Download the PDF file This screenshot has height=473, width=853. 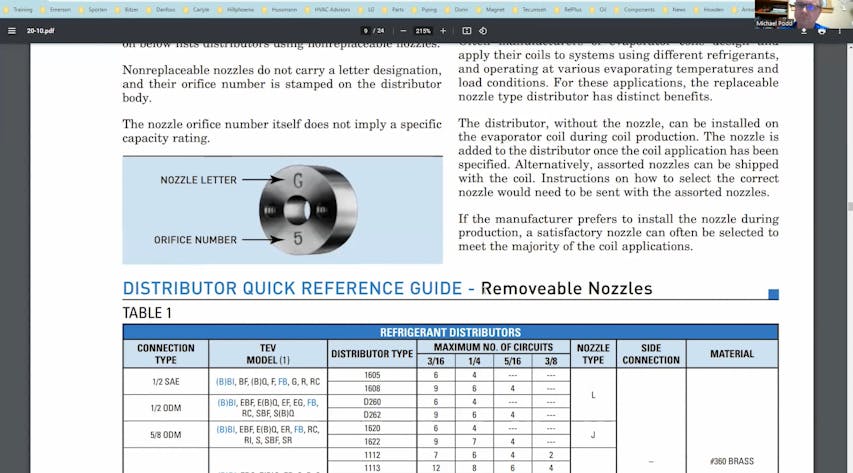803,31
